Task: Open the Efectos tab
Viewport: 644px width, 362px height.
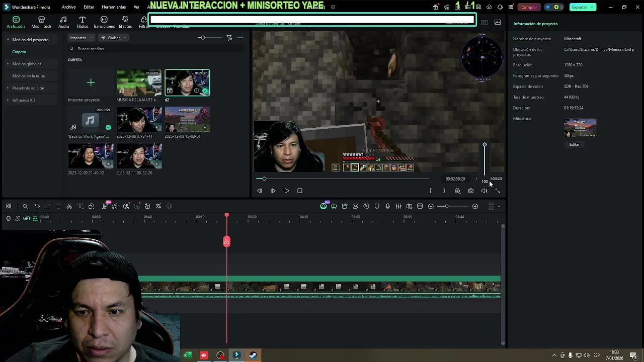Action: (125, 22)
